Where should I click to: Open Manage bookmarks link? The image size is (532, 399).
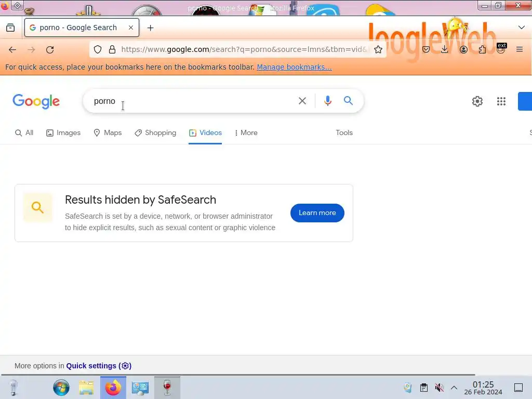(x=294, y=67)
